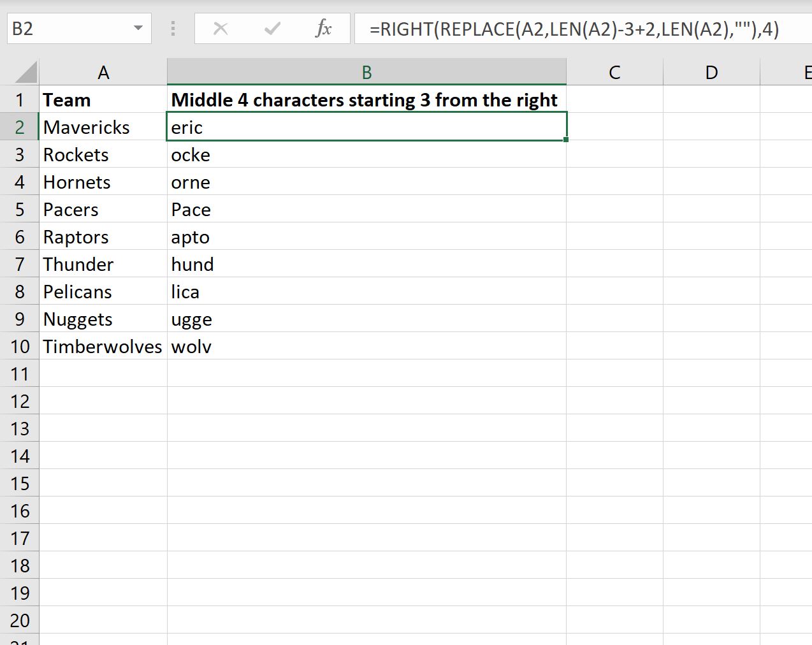Click the cell containing wolv
The height and width of the screenshot is (645, 812).
[x=366, y=346]
